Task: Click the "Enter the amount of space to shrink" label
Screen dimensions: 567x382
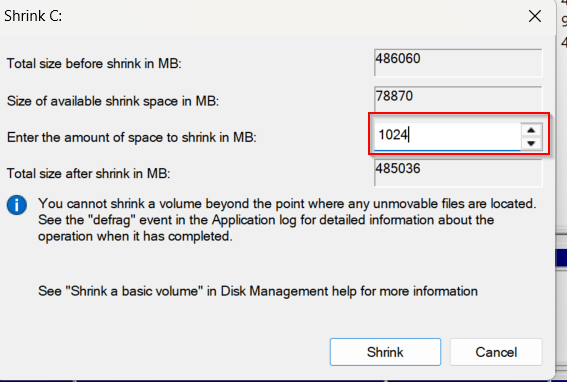Action: pyautogui.click(x=132, y=137)
